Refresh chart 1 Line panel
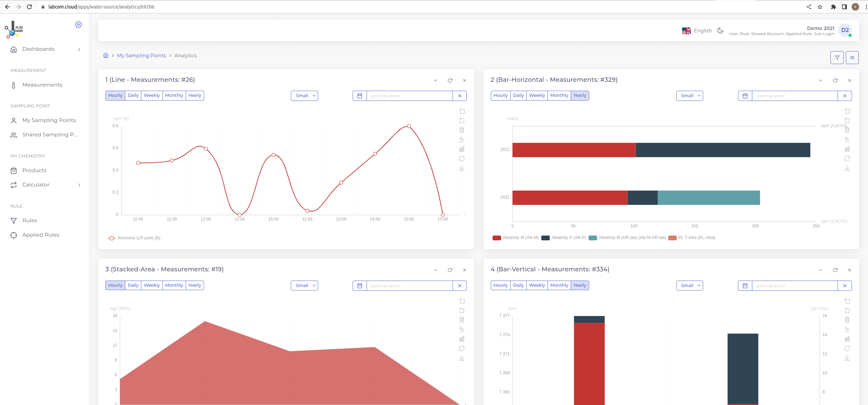 [x=450, y=80]
